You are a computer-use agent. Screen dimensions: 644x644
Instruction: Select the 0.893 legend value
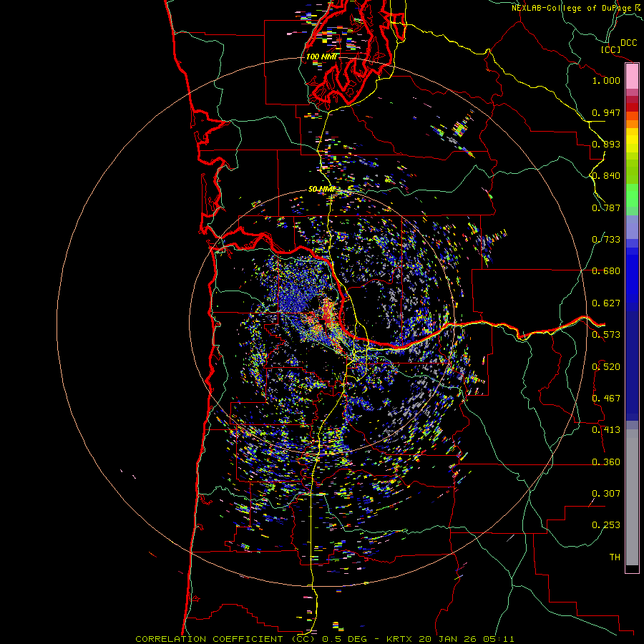(606, 144)
